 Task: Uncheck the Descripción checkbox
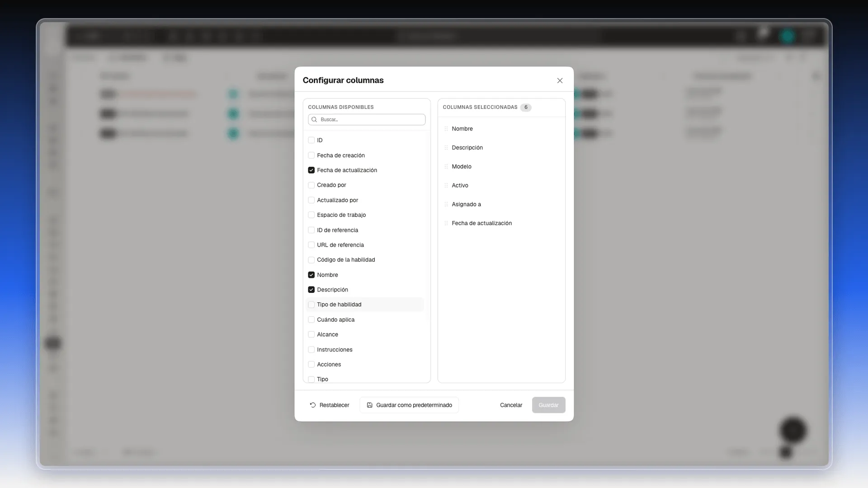pyautogui.click(x=311, y=290)
